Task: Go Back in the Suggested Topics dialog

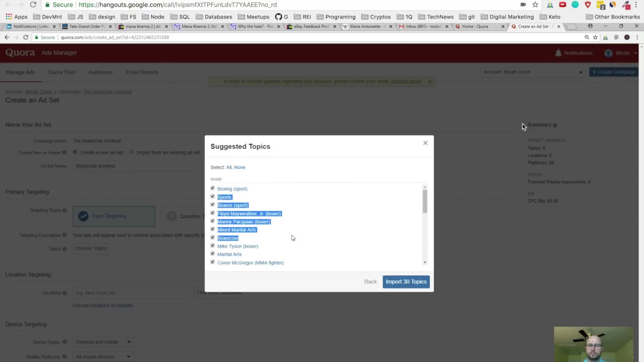Action: coord(370,282)
